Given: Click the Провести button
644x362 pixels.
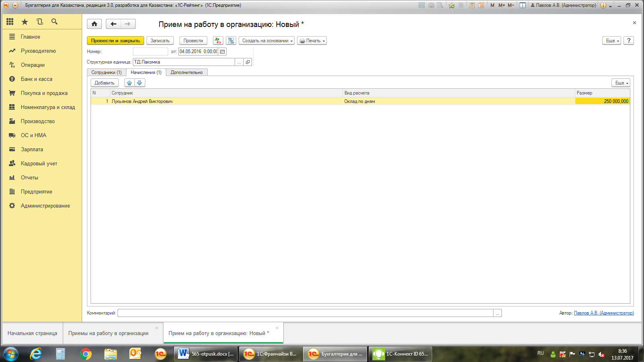Looking at the screenshot, I should click(193, 41).
